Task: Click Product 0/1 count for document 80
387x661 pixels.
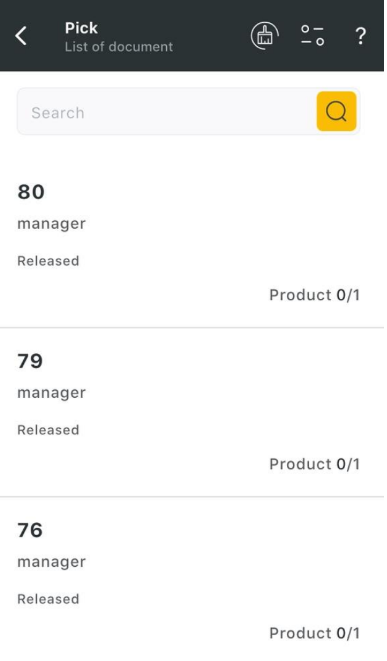Action: (x=314, y=295)
